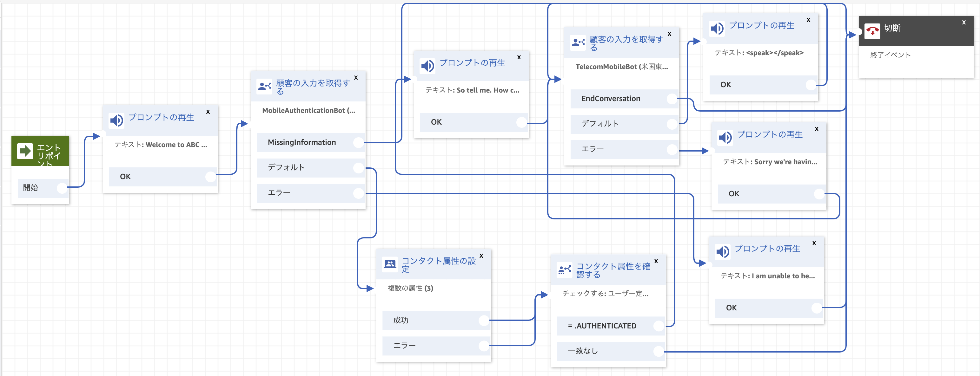Click the MobileAuthenticationBot customer input icon
980x376 pixels.
pyautogui.click(x=264, y=86)
